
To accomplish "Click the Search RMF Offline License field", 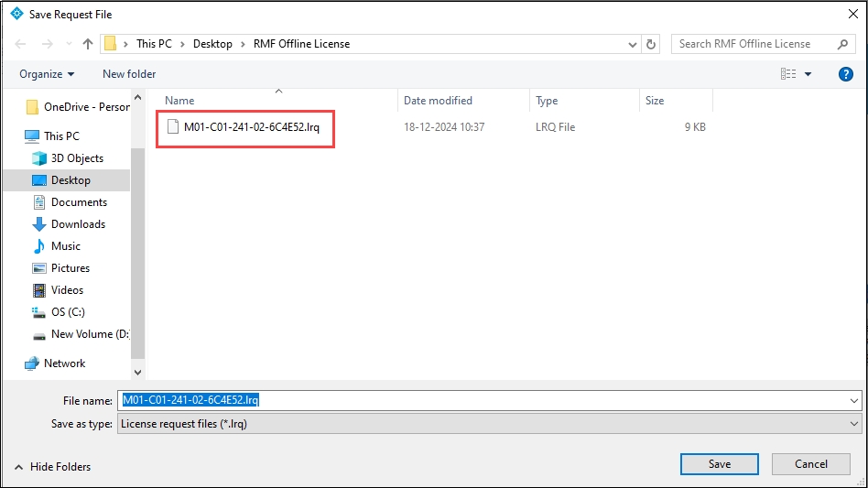I will point(751,44).
